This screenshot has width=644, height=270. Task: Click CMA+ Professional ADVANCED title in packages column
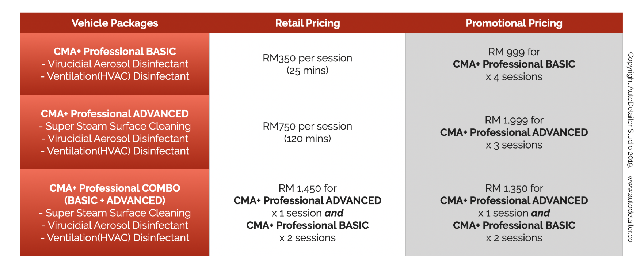point(115,114)
